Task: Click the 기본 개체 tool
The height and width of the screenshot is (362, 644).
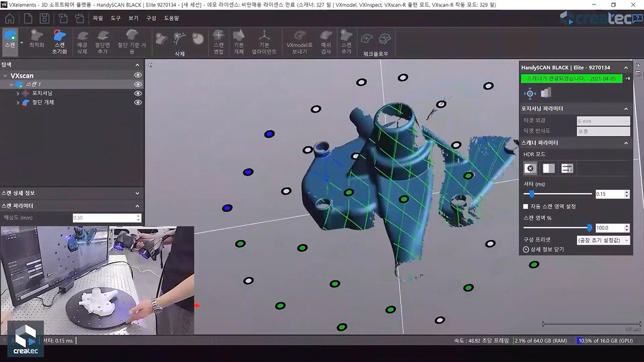Action: tap(239, 42)
